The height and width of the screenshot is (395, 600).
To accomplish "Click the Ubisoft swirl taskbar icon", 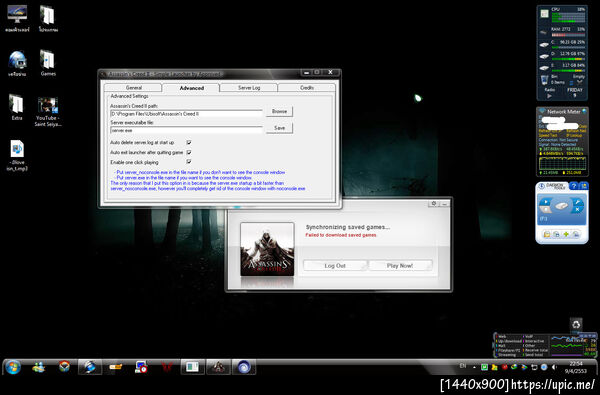I will coord(244,367).
